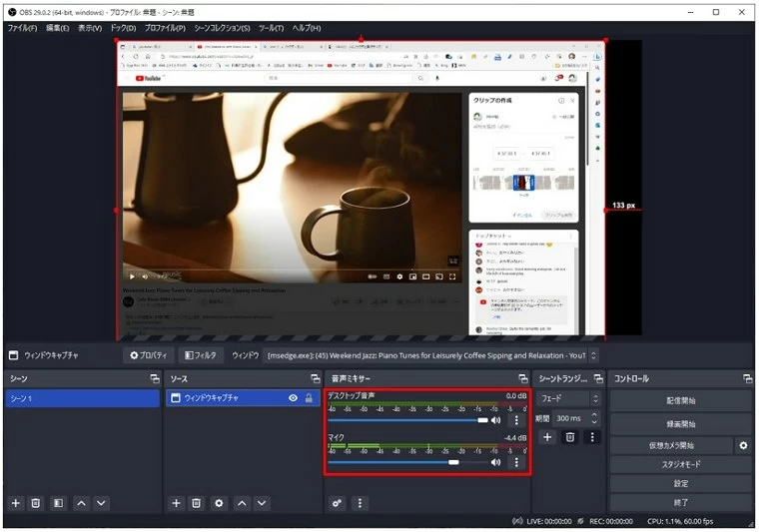Toggle lock on ウィンドウキャプチャ source
759x532 pixels.
[x=309, y=398]
